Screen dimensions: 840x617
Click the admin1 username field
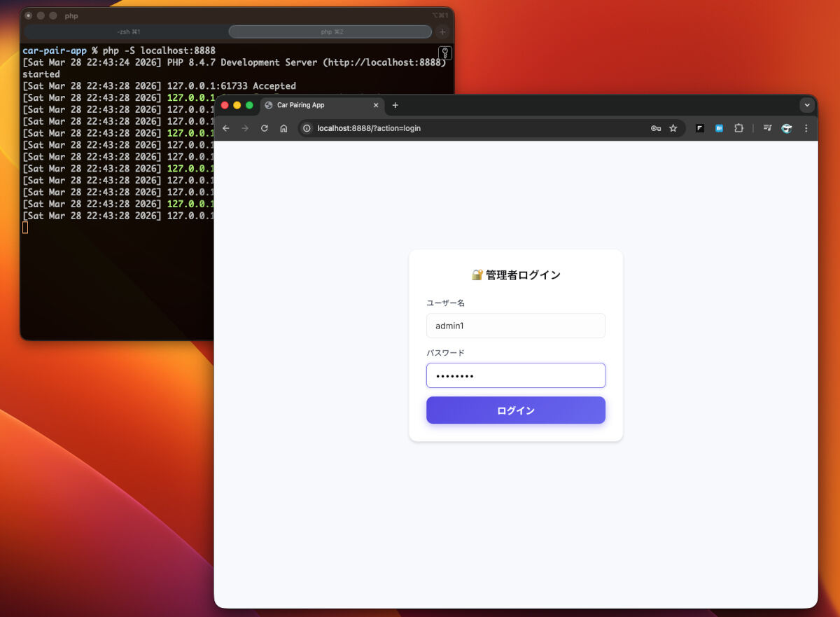[x=516, y=326]
